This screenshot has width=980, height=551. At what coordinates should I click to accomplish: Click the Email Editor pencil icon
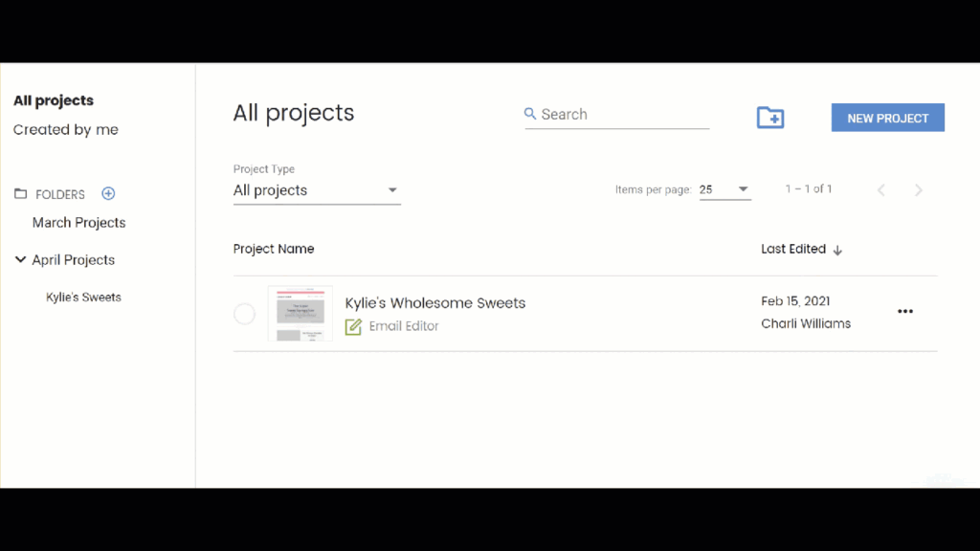(353, 326)
